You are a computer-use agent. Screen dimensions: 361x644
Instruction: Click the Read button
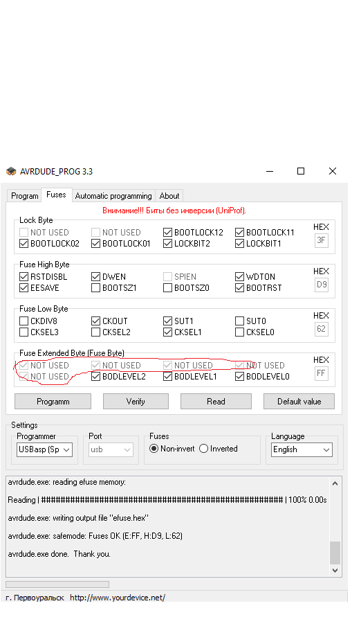pos(216,401)
